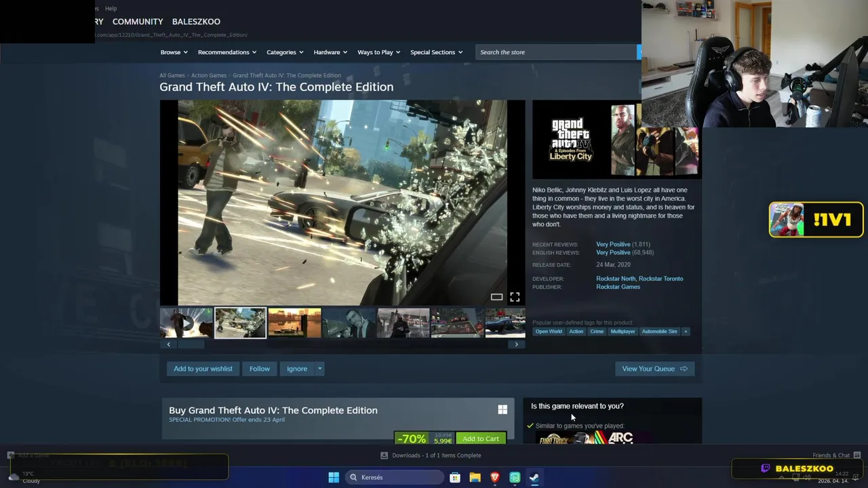Screen dimensions: 868x488
Task: Select the Action tag
Action: pos(576,331)
